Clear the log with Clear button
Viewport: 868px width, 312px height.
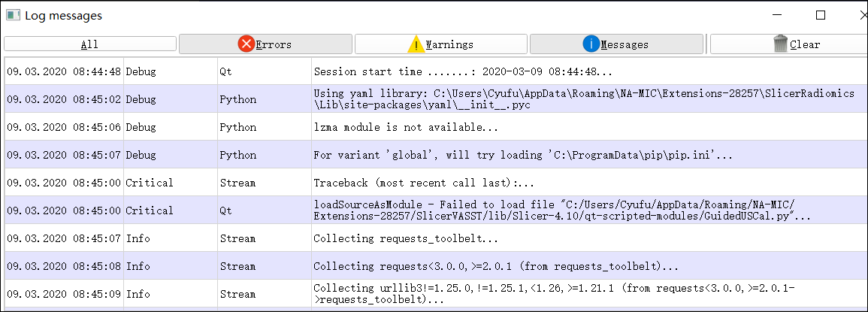coord(789,44)
